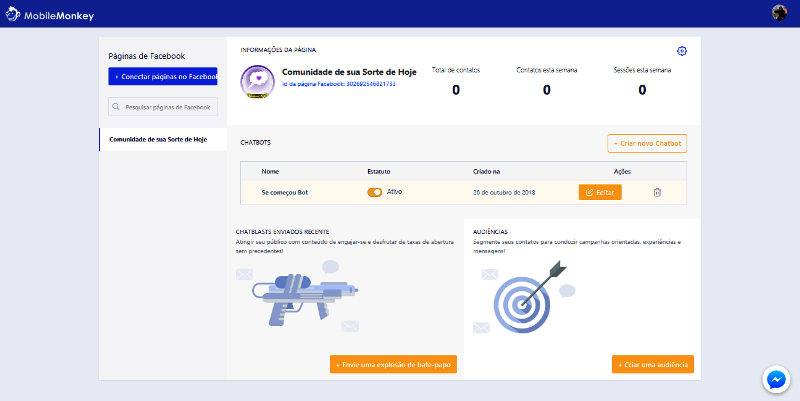Image resolution: width=800 pixels, height=401 pixels.
Task: Open page settings gear icon
Action: tap(682, 51)
